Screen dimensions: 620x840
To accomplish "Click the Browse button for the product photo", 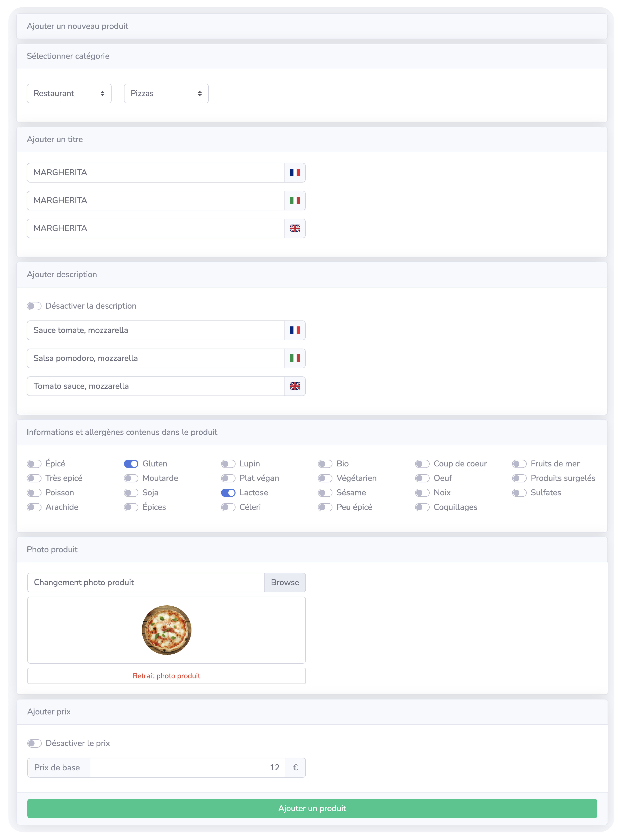I will (285, 582).
